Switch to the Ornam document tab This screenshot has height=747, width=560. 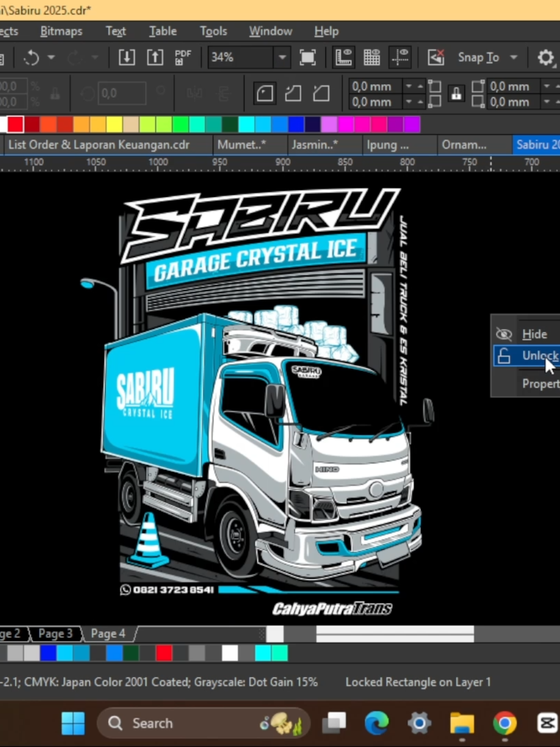(474, 145)
